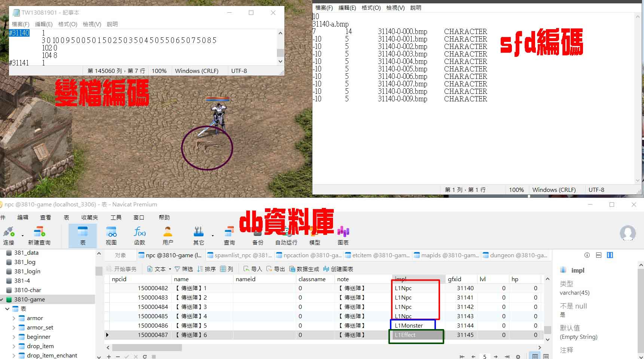Viewport: 644px width, 359px height.
Task: Refresh table with circular arrow icon
Action: 145,357
